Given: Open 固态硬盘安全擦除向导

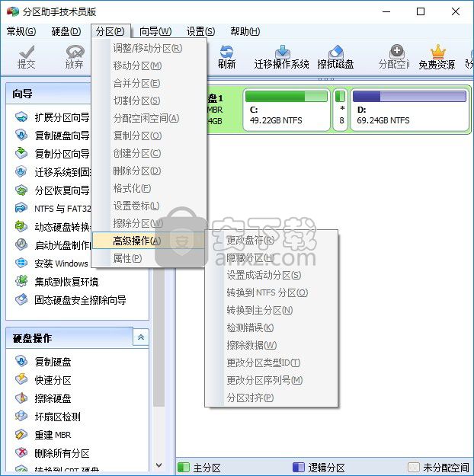Looking at the screenshot, I should [71, 300].
